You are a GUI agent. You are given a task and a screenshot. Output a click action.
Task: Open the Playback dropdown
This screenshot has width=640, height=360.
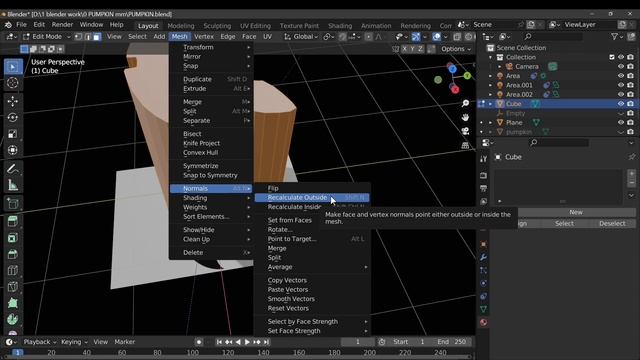pos(40,342)
